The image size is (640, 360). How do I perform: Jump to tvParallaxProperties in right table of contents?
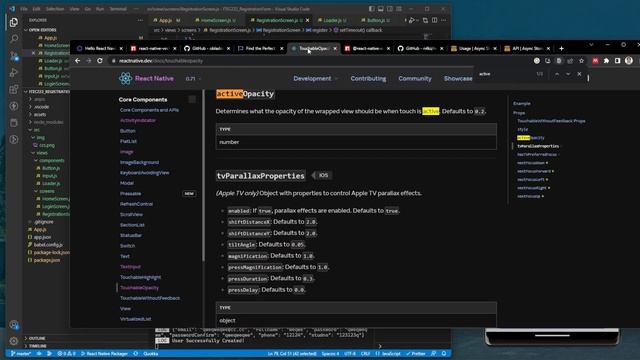click(538, 146)
